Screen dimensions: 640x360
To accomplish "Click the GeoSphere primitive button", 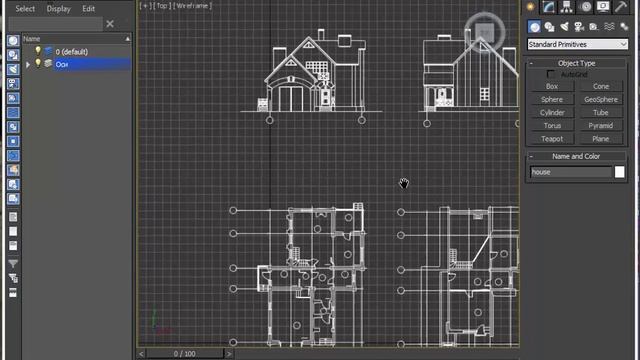I will pos(601,99).
